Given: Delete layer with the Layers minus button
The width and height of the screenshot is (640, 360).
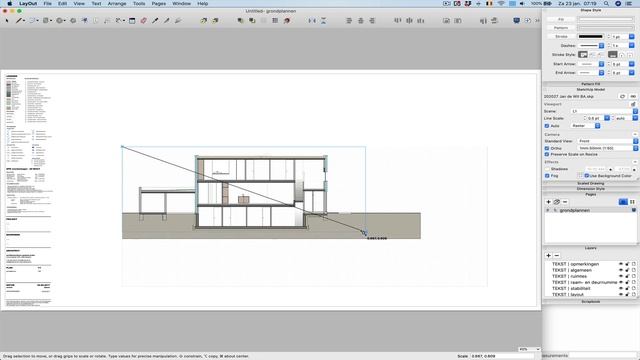Looking at the screenshot, I should (557, 256).
